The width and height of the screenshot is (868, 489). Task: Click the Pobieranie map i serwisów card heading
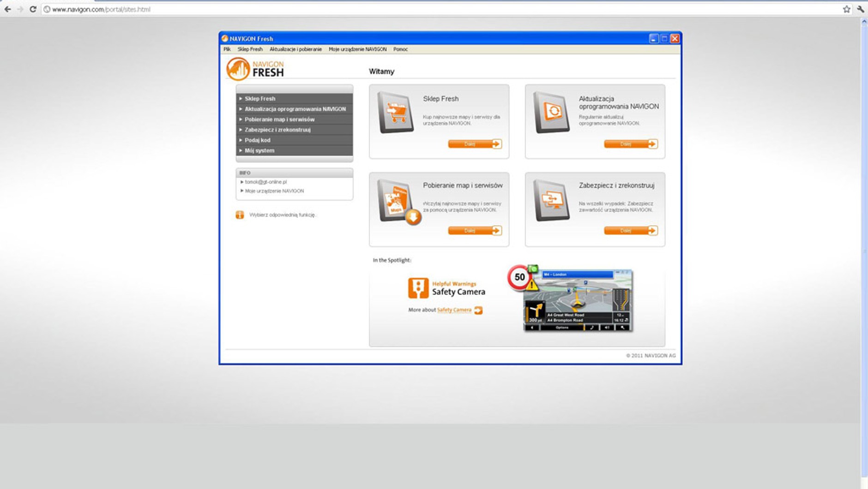click(x=463, y=185)
